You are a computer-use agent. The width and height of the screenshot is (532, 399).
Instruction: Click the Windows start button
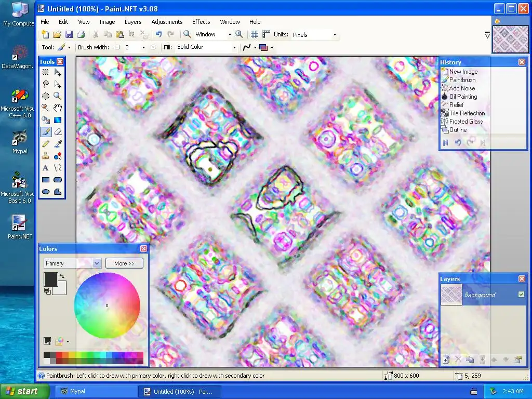pyautogui.click(x=24, y=391)
